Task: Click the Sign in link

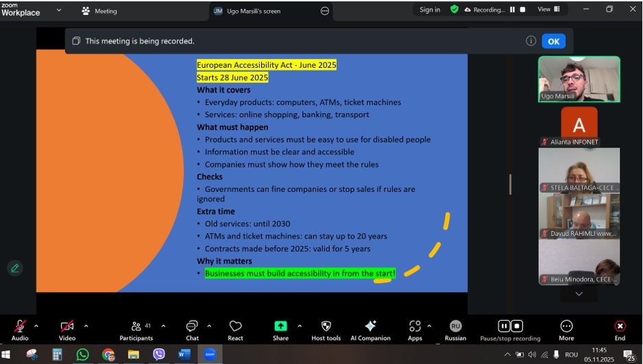Action: point(430,10)
